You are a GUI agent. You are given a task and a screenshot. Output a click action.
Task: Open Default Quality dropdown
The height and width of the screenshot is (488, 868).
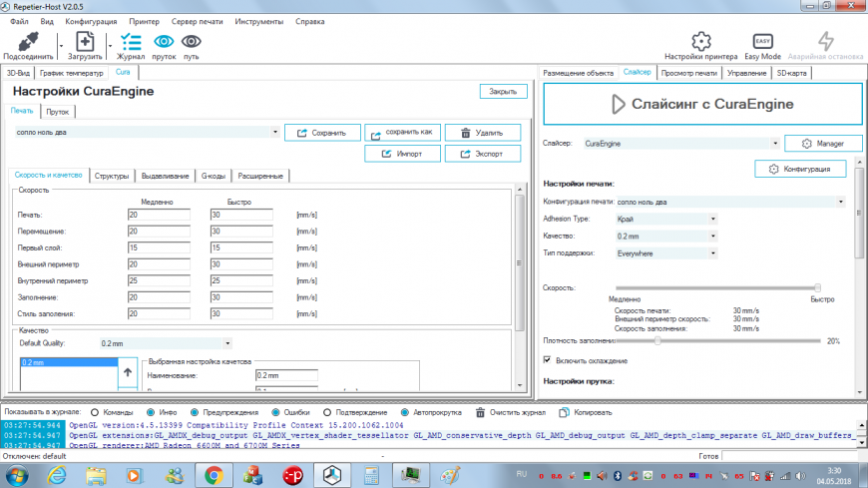tap(227, 343)
